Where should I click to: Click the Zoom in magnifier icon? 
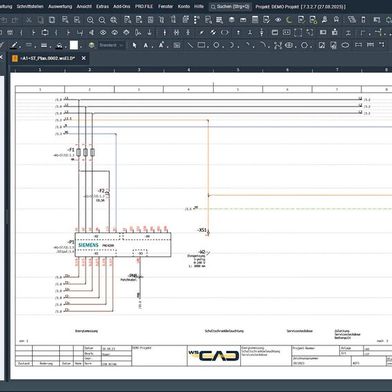(90, 20)
